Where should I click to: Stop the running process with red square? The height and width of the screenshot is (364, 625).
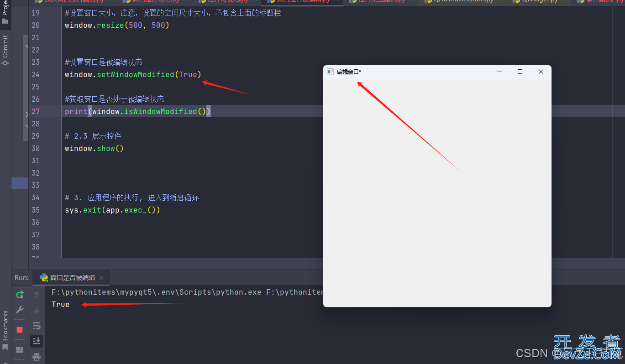20,330
